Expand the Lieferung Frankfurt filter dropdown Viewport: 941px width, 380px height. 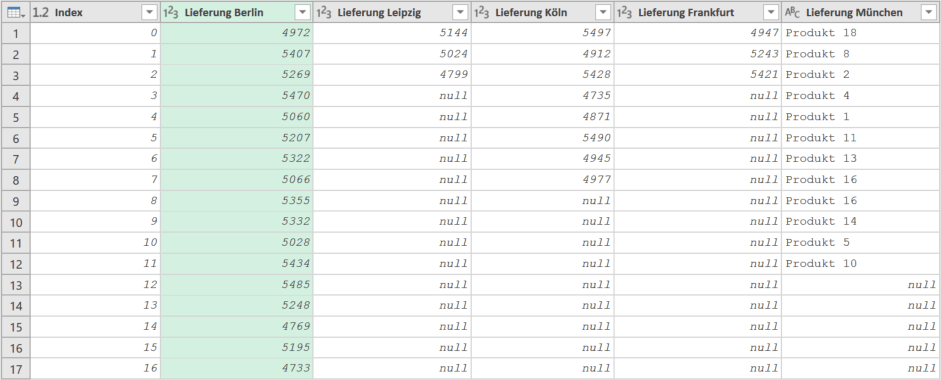pos(771,13)
